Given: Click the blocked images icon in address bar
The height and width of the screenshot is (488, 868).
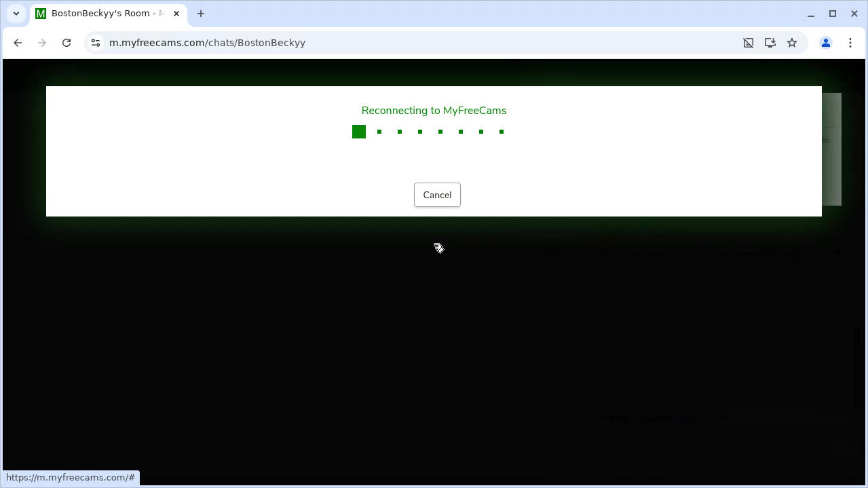Looking at the screenshot, I should click(x=748, y=43).
